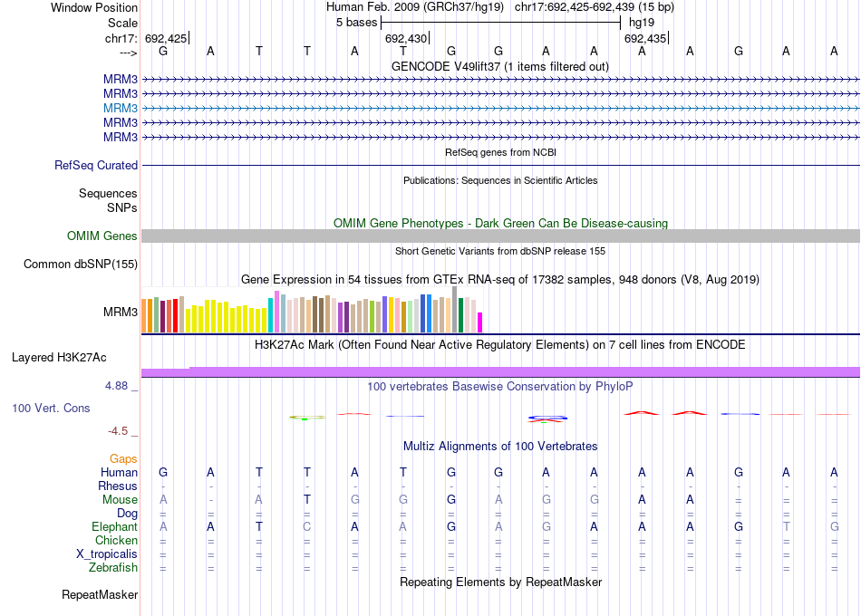Click the T base in Mouse row
This screenshot has height=616, width=861.
(307, 500)
